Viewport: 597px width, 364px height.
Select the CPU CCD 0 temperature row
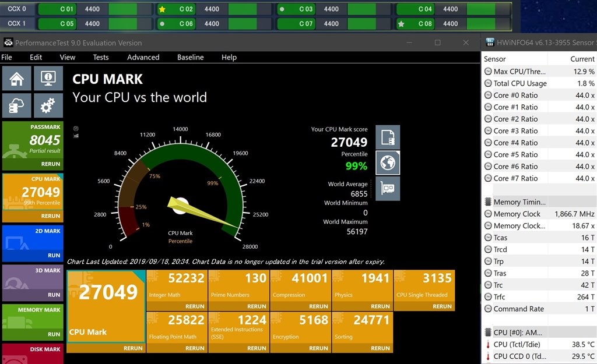[539, 356]
